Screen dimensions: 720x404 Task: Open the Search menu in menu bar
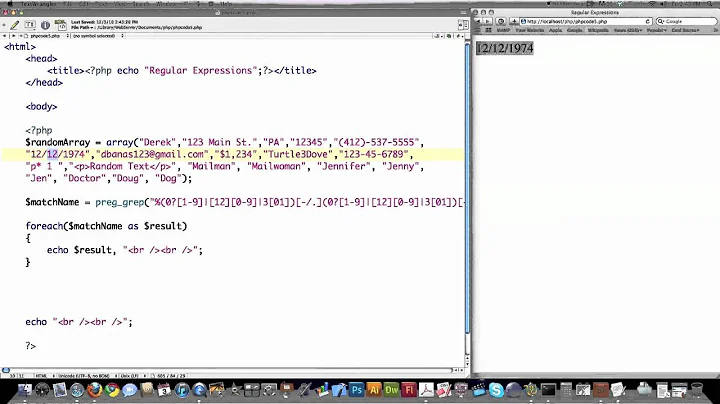141,4
